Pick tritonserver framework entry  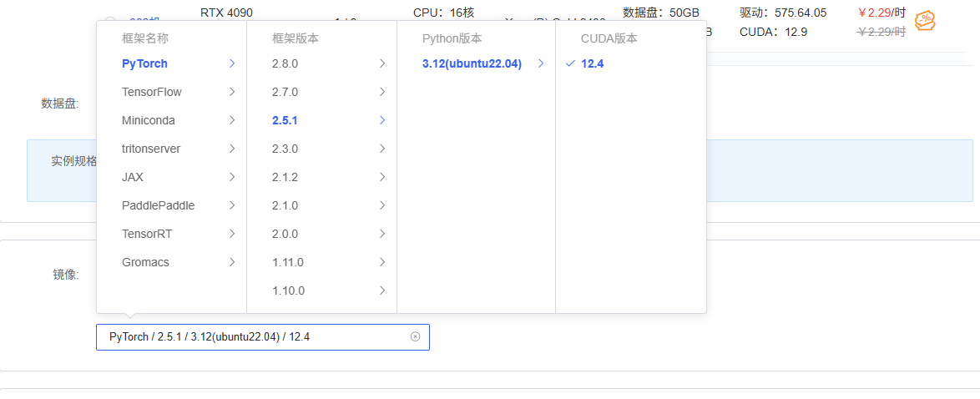171,149
